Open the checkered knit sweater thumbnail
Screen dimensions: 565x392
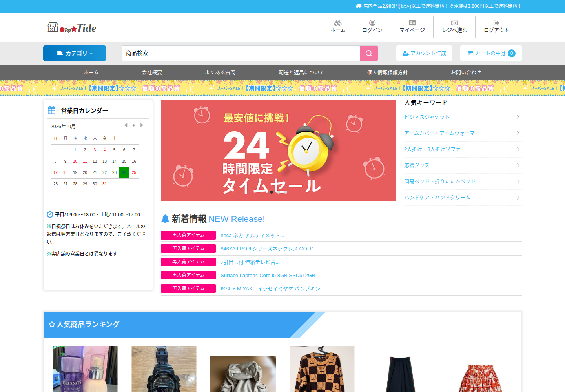[322, 369]
